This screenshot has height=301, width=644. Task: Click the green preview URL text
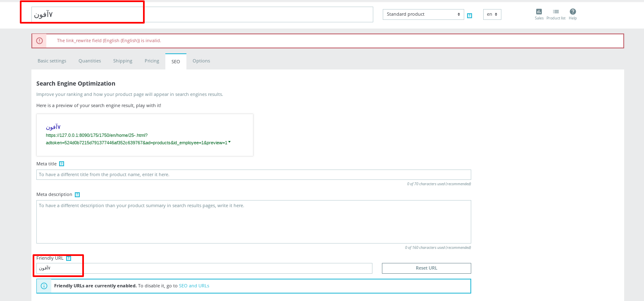[x=137, y=139]
